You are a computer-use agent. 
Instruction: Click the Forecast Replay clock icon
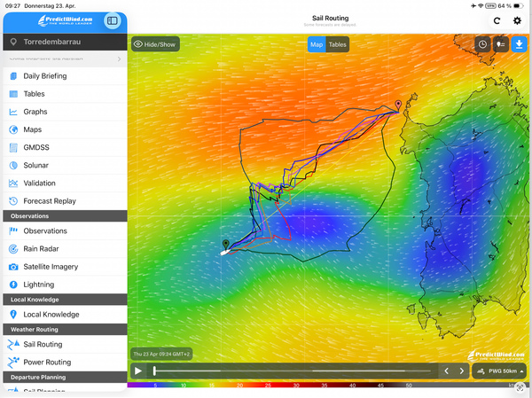pos(13,201)
